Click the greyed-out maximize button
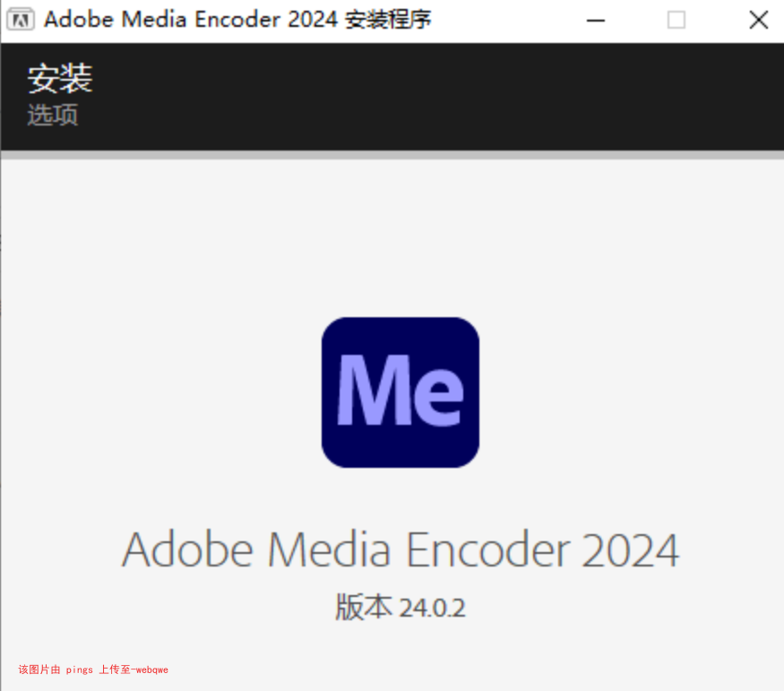The height and width of the screenshot is (691, 784). [676, 20]
